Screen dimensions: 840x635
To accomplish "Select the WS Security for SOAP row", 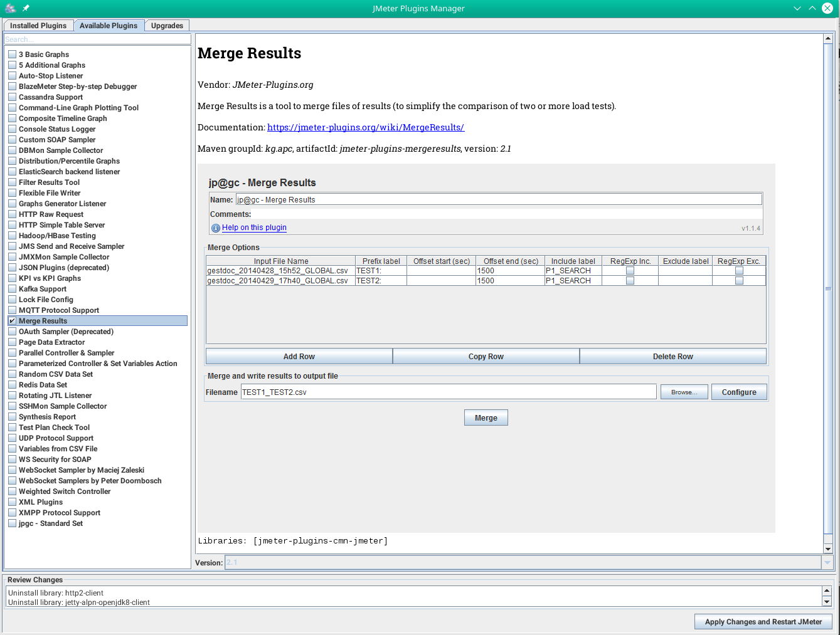I will point(97,459).
